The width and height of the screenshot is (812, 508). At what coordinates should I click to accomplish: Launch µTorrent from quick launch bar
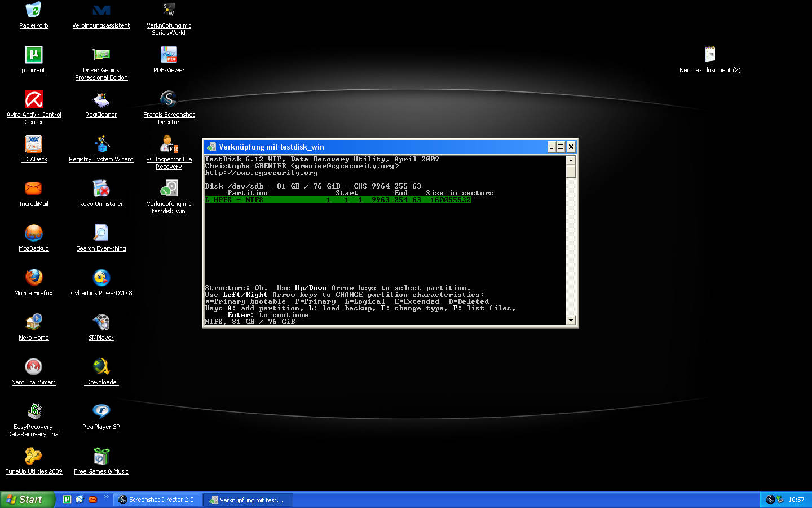pos(67,500)
